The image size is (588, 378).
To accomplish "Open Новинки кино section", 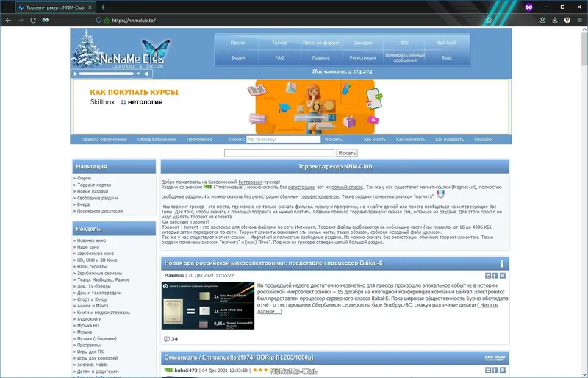I will click(91, 240).
